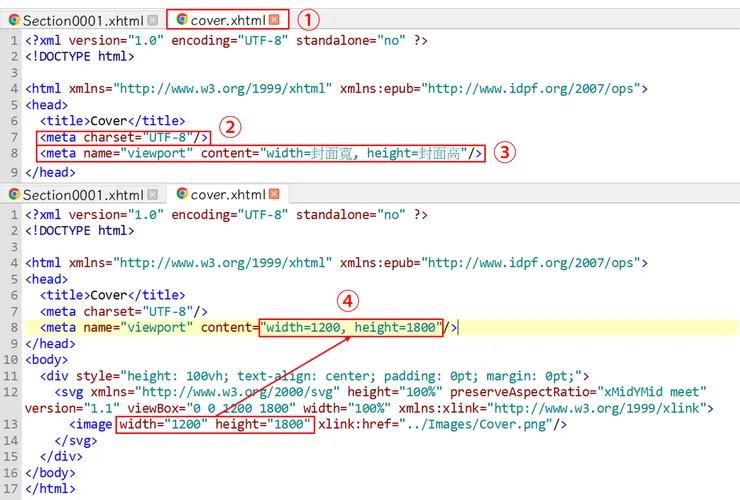Close Section0001.xhtml tab in lower editor
This screenshot has width=740, height=500.
152,194
